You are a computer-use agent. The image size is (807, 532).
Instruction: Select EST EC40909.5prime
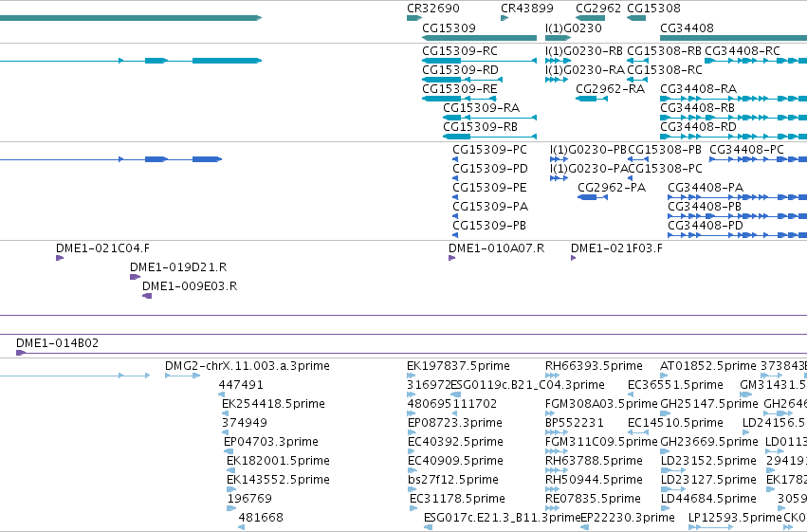412,470
